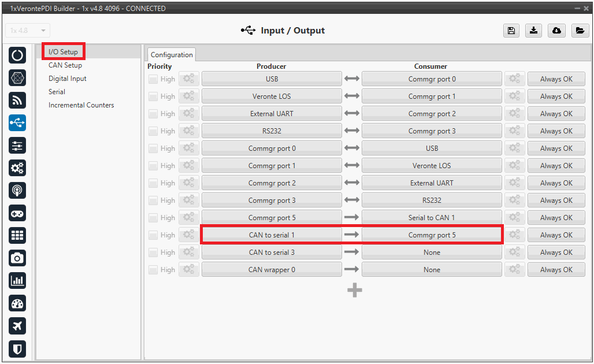Add a new row with plus button
The height and width of the screenshot is (364, 594).
tap(355, 290)
